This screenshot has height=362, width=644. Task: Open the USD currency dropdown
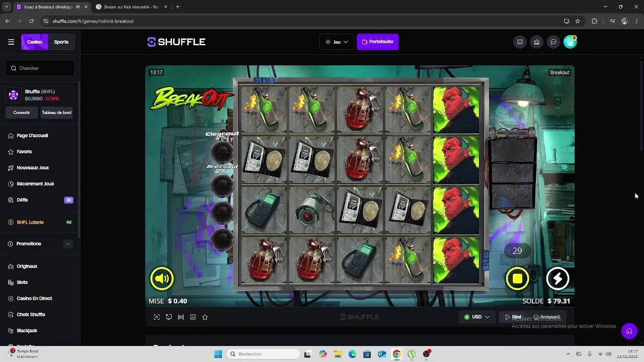(476, 317)
